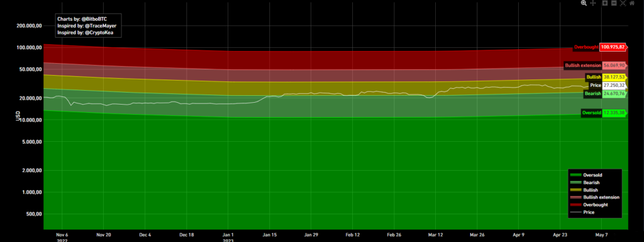Click the 200.000,00 y-axis label
Image resolution: width=644 pixels, height=242 pixels.
point(29,25)
